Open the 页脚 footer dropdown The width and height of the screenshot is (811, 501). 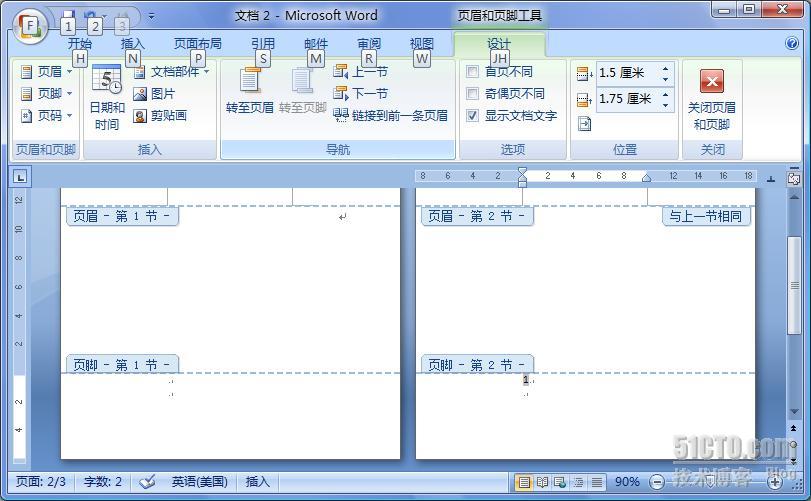(46, 94)
